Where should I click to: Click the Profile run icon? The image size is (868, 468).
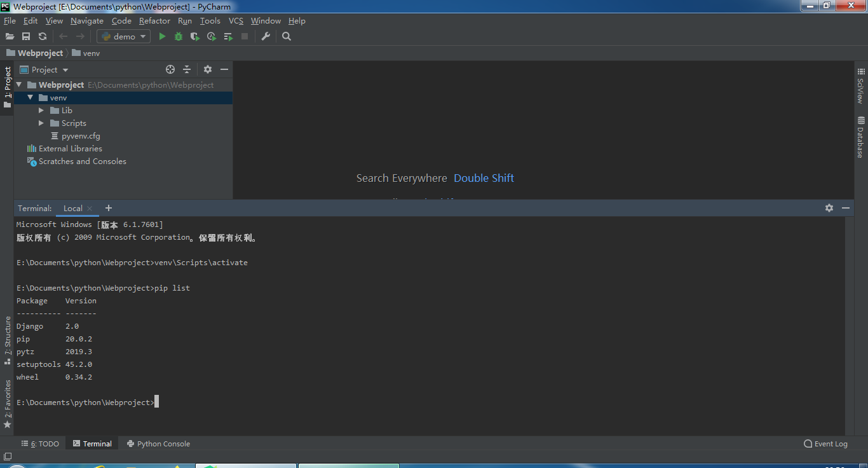click(x=212, y=37)
